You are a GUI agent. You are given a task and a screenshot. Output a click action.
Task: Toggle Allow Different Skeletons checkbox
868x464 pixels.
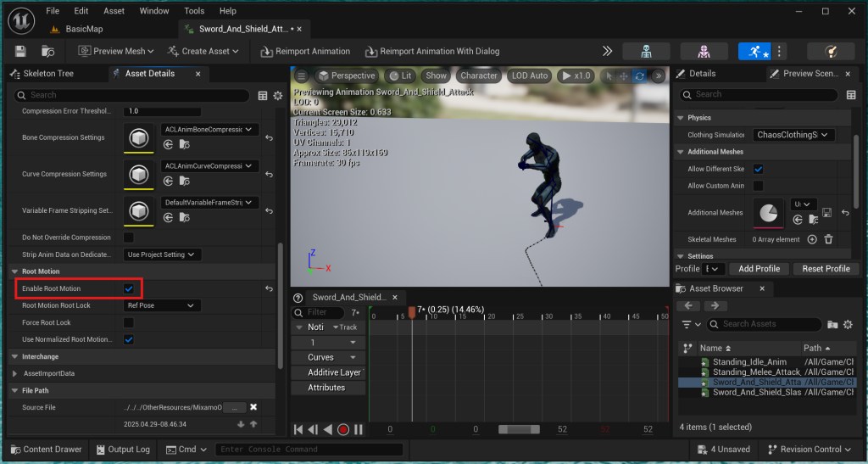[x=759, y=169]
